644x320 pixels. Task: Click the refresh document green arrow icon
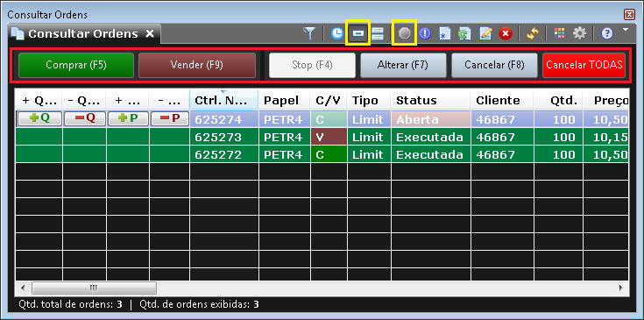(x=465, y=33)
